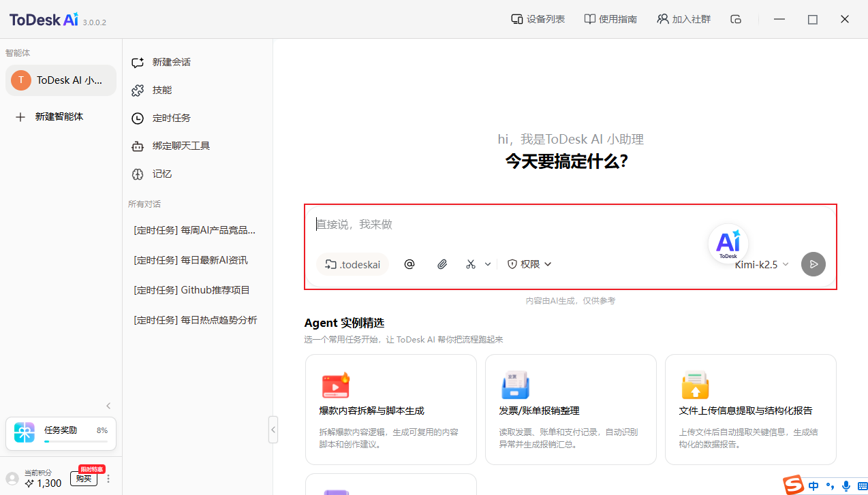Open conversation 每日热点趋势分析
Screen dimensions: 868x495
click(x=194, y=320)
